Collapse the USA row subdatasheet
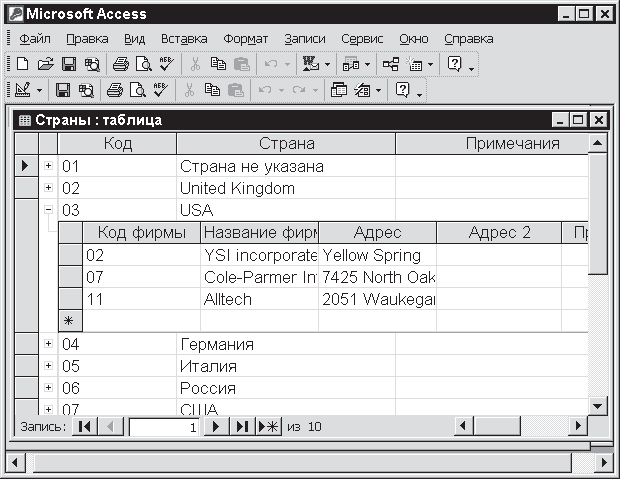Viewport: 620px width, 479px height. tap(48, 210)
